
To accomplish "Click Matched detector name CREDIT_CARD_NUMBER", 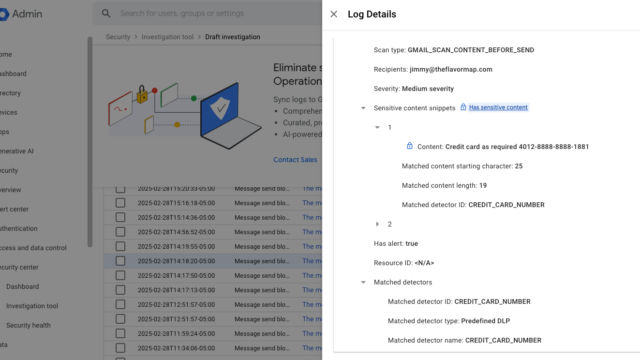I will click(503, 340).
